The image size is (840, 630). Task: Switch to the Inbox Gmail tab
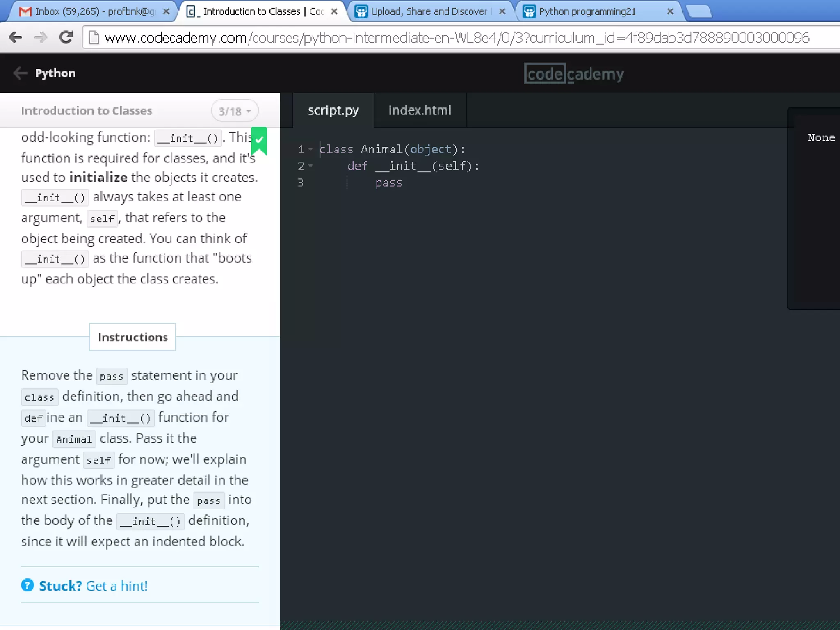[92, 11]
